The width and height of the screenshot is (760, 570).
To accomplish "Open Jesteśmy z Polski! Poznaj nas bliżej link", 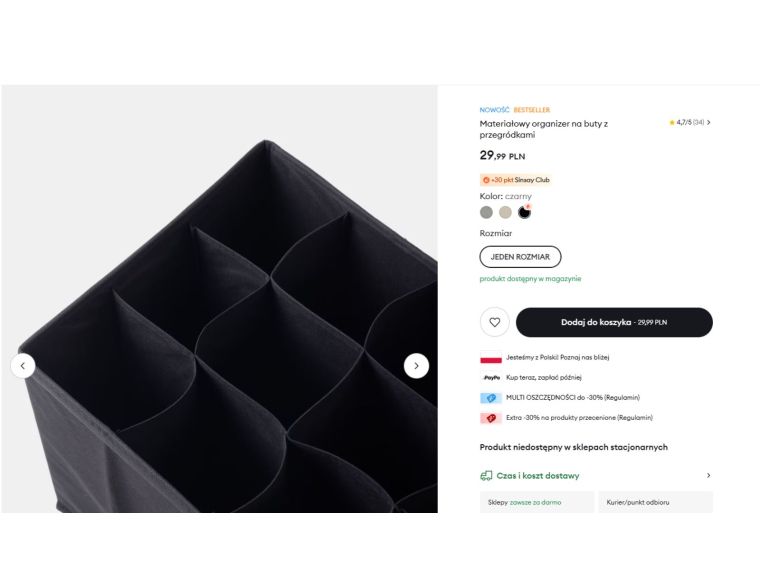I will click(x=558, y=357).
